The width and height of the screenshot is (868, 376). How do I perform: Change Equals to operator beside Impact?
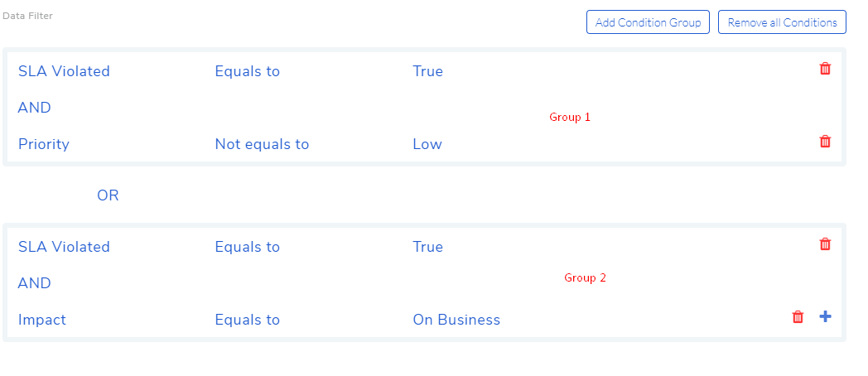coord(248,320)
